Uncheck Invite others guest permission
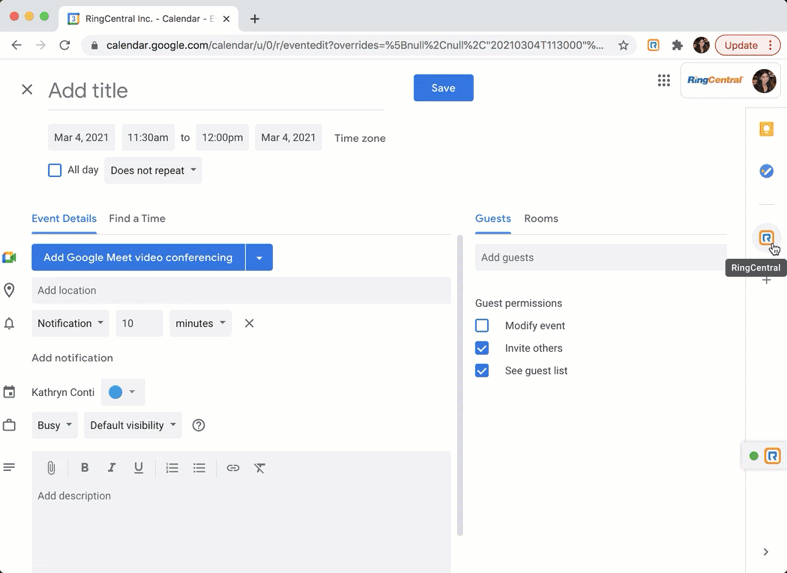Image resolution: width=787 pixels, height=573 pixels. point(482,348)
